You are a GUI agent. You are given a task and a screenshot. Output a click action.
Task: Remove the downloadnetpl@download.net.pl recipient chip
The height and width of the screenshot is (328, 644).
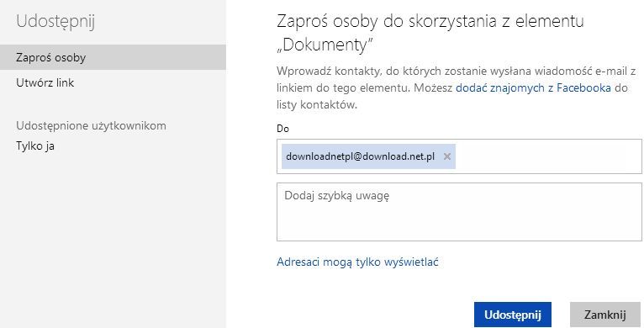pos(447,156)
